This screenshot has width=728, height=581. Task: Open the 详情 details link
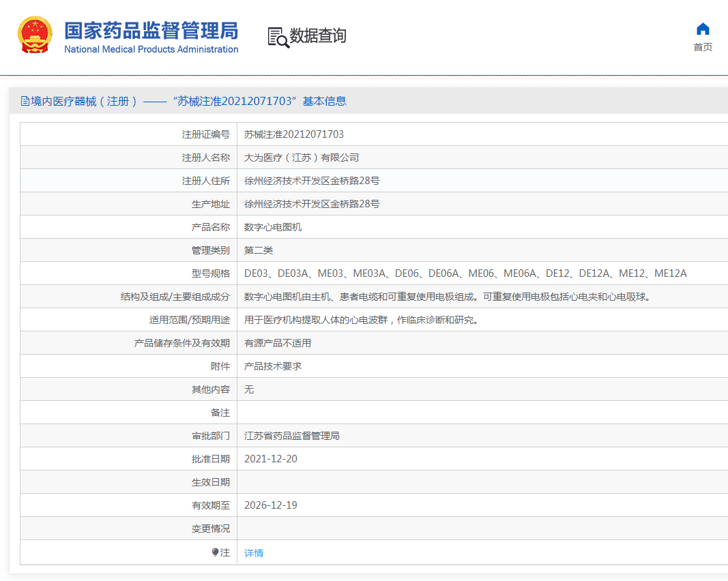pos(254,552)
